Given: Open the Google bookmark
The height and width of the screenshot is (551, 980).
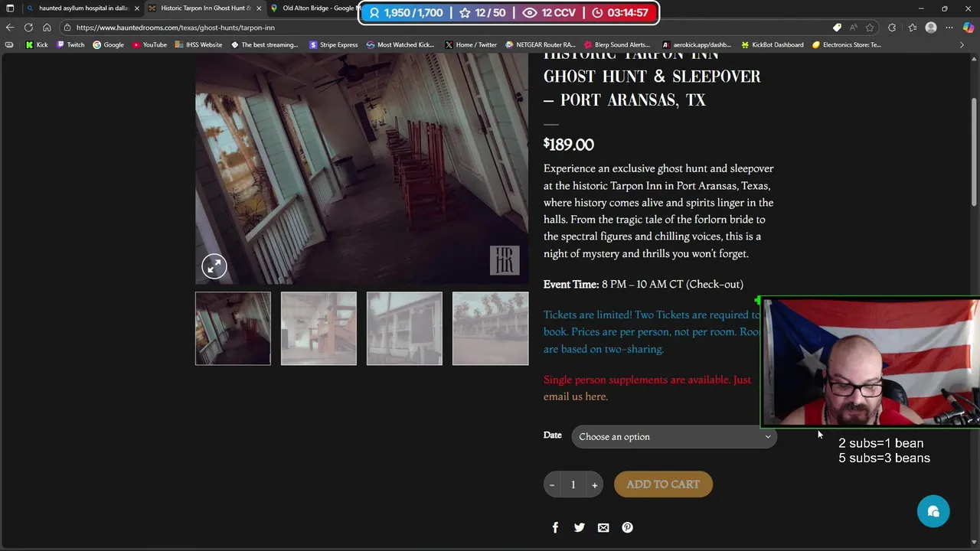Looking at the screenshot, I should pyautogui.click(x=108, y=45).
